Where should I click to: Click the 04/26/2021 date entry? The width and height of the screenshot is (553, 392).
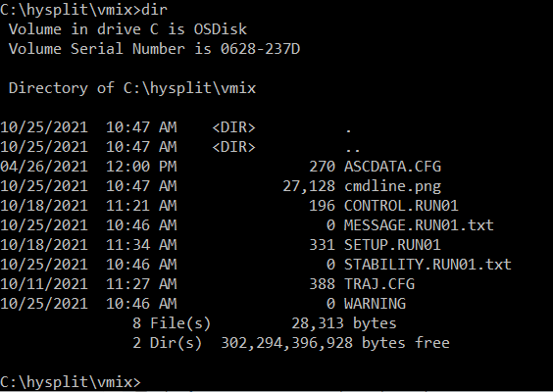click(44, 167)
